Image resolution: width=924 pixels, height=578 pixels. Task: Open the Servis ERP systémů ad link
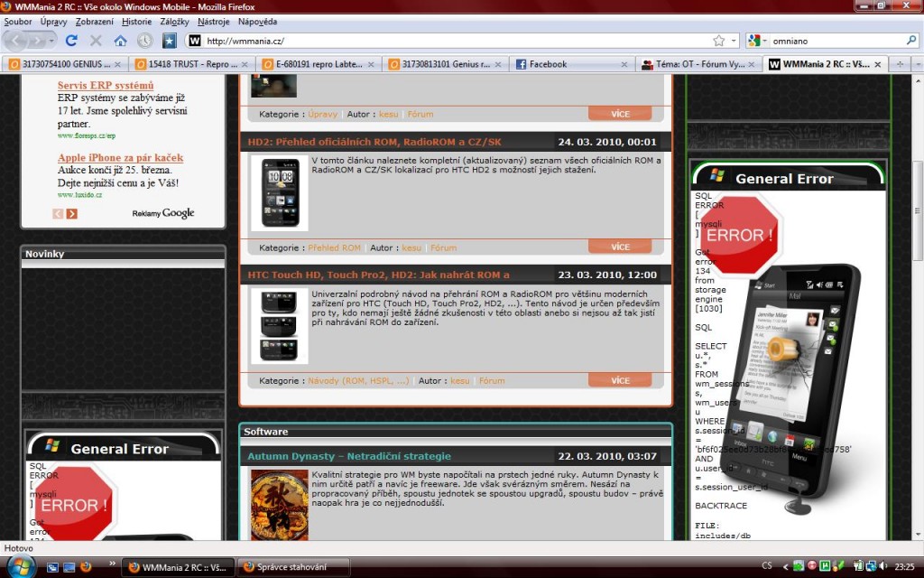pos(106,85)
